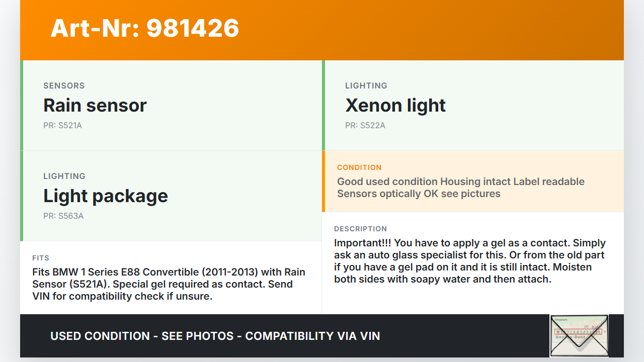Viewport: 644px width, 362px height.
Task: Click the PR: S563A code
Action: [x=63, y=216]
